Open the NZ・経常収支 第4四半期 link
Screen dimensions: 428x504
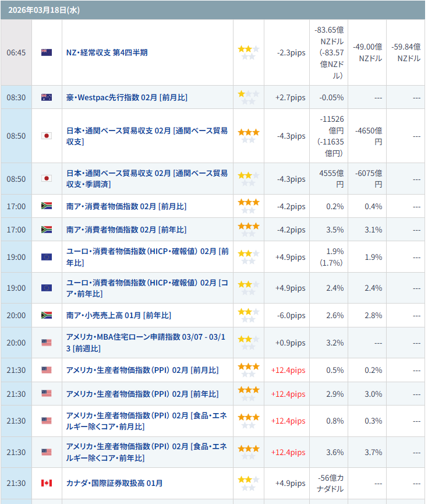[x=107, y=52]
